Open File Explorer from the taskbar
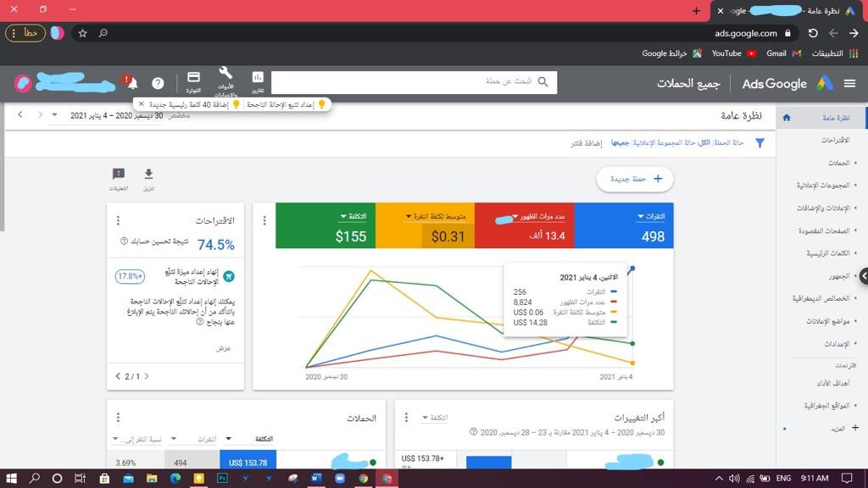 pyautogui.click(x=152, y=478)
